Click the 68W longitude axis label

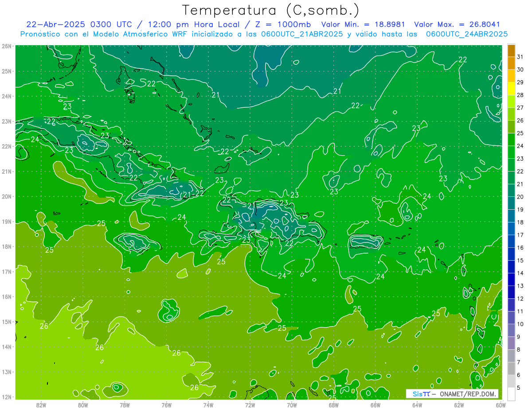click(x=333, y=405)
